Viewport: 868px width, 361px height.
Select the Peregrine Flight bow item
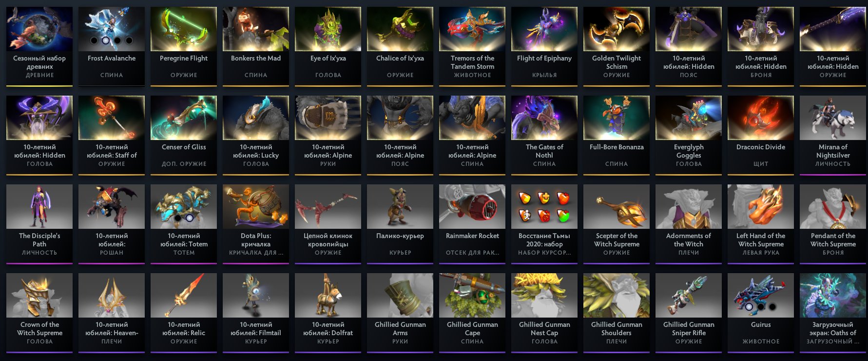[184, 46]
